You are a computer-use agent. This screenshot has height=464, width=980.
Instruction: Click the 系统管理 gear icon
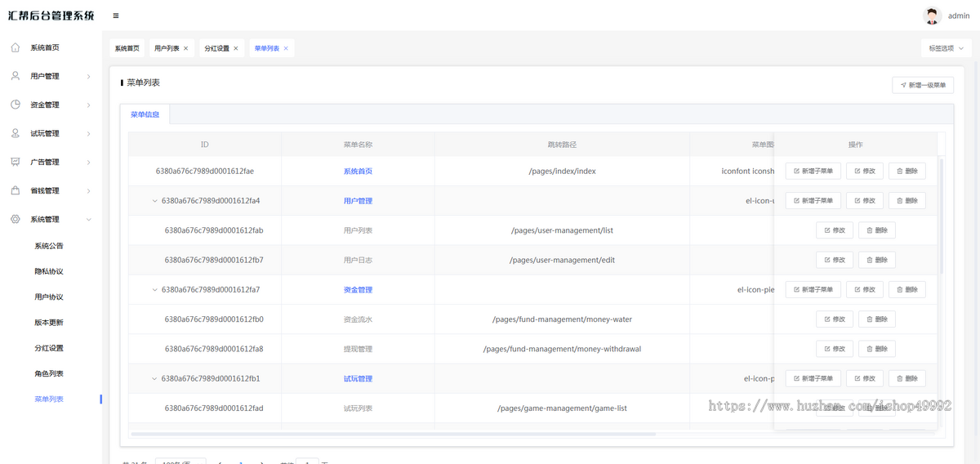pos(16,219)
